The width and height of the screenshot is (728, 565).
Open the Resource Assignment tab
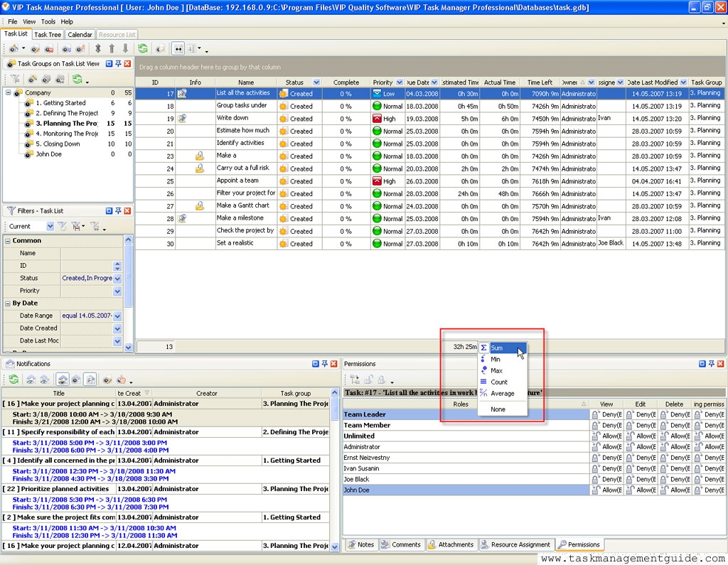coord(515,544)
